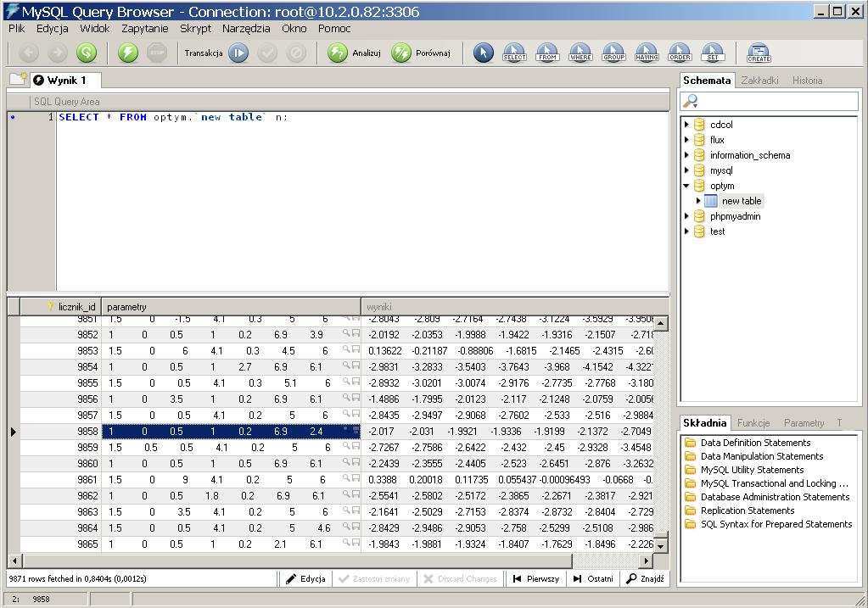The width and height of the screenshot is (868, 608).
Task: Switch to the Parametry tab
Action: [804, 422]
